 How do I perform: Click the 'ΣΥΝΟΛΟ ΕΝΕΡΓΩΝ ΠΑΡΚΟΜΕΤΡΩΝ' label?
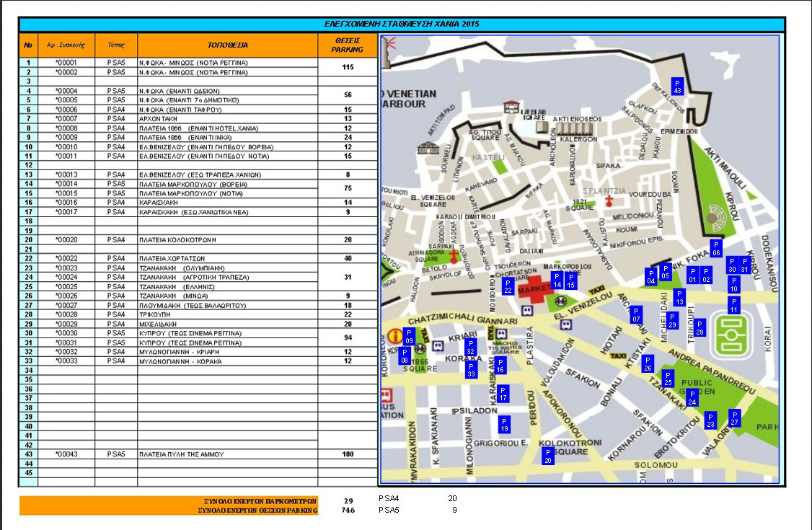click(x=260, y=501)
